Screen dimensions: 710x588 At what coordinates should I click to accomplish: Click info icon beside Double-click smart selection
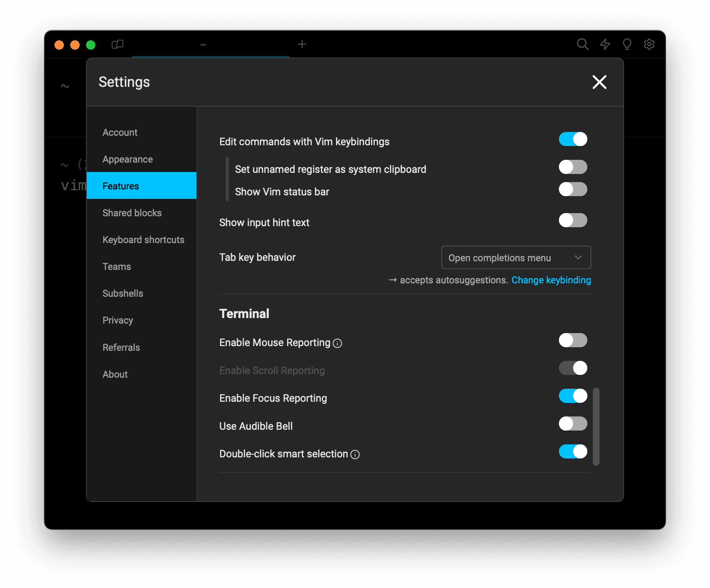point(355,455)
